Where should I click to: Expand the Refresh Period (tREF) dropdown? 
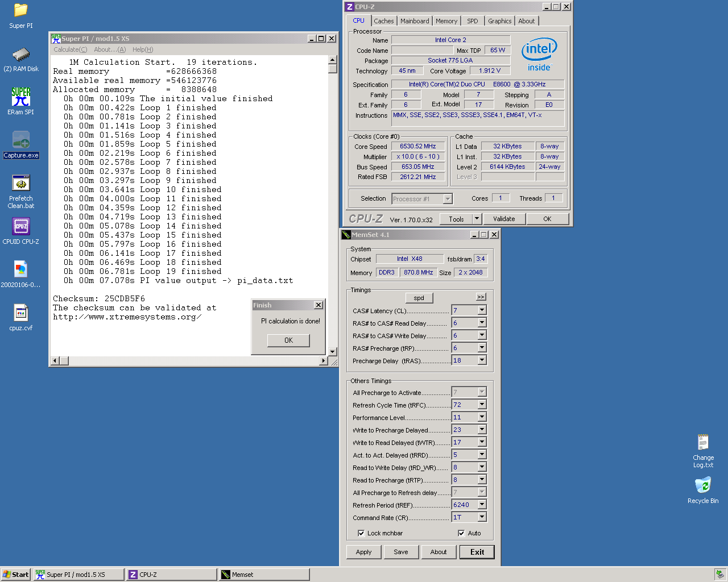[482, 505]
